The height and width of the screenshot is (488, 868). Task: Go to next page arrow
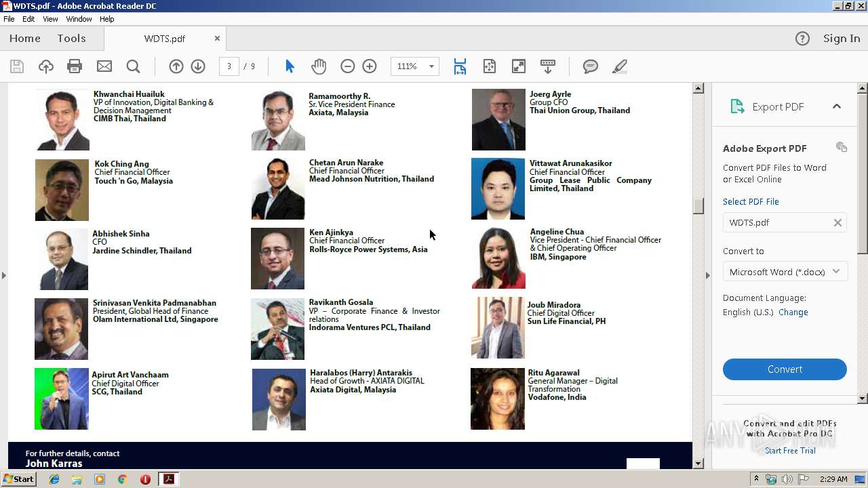(198, 66)
